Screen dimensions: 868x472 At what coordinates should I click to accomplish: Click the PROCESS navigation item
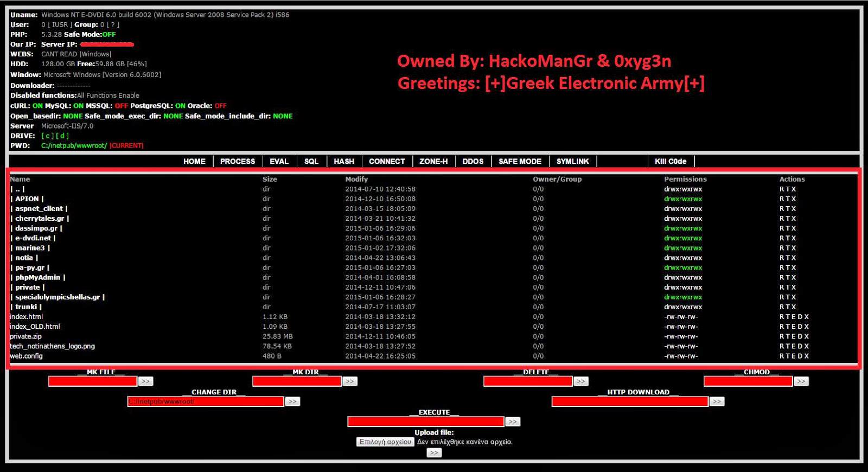coord(238,161)
